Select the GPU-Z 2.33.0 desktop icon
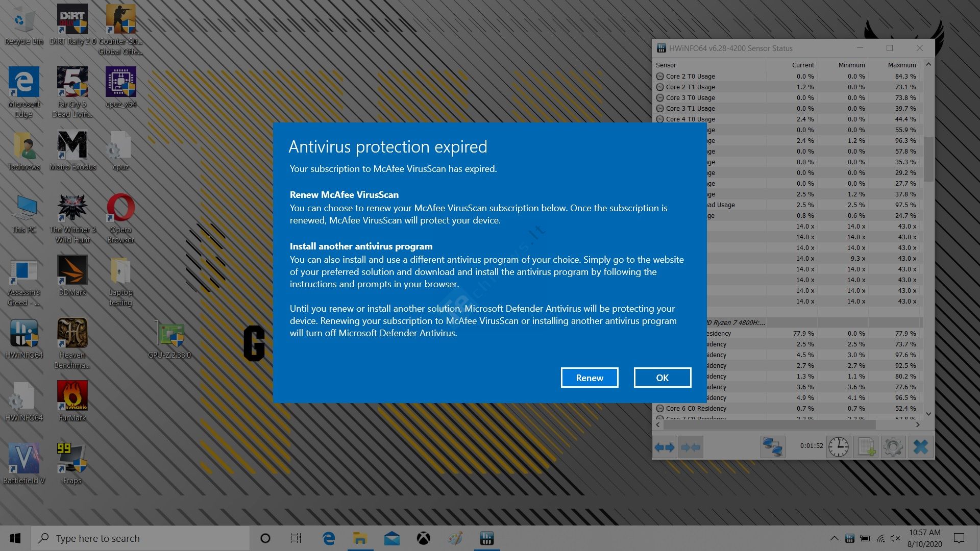The image size is (980, 551). click(169, 339)
